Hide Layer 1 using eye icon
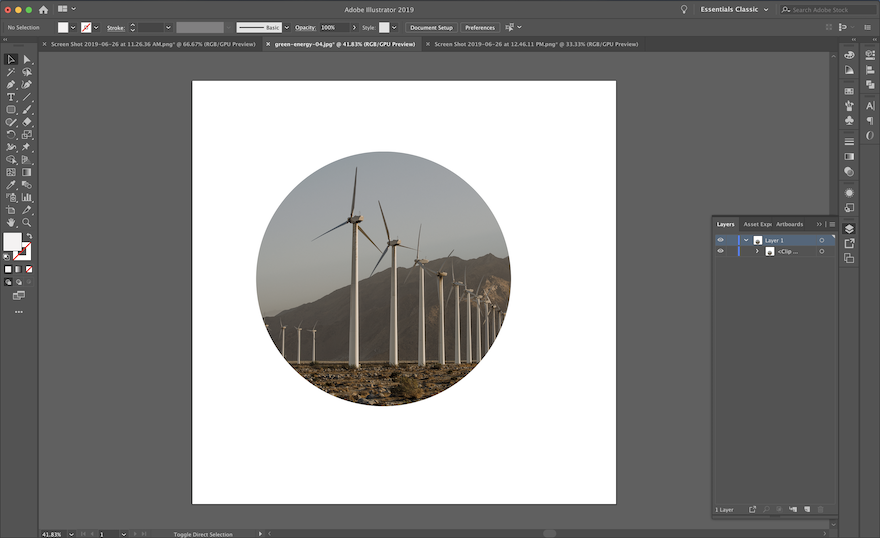 (x=720, y=240)
